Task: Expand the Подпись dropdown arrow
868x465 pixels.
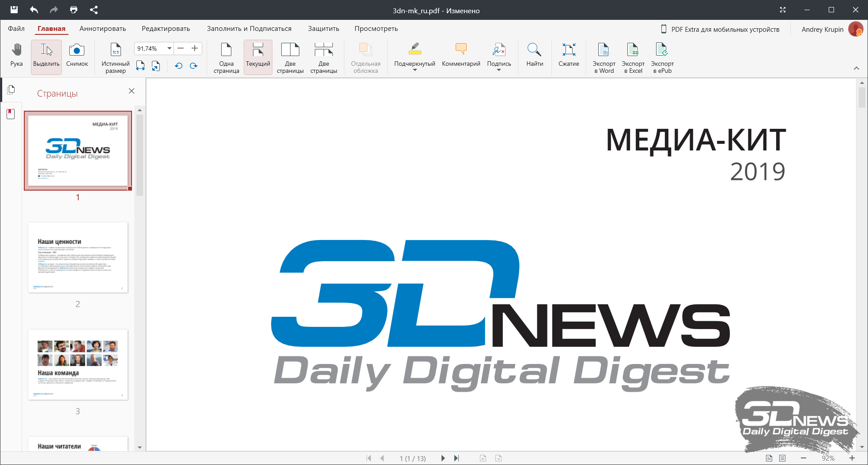Action: click(x=499, y=70)
